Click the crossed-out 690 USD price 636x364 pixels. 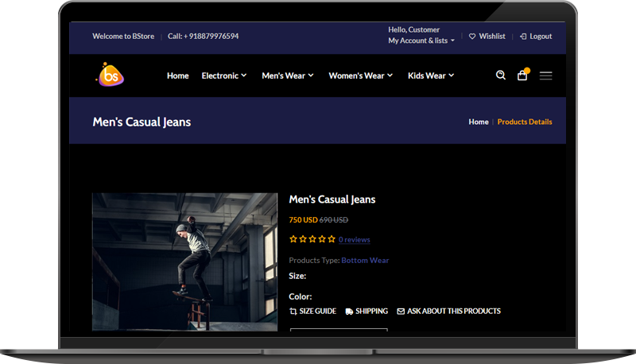point(333,220)
